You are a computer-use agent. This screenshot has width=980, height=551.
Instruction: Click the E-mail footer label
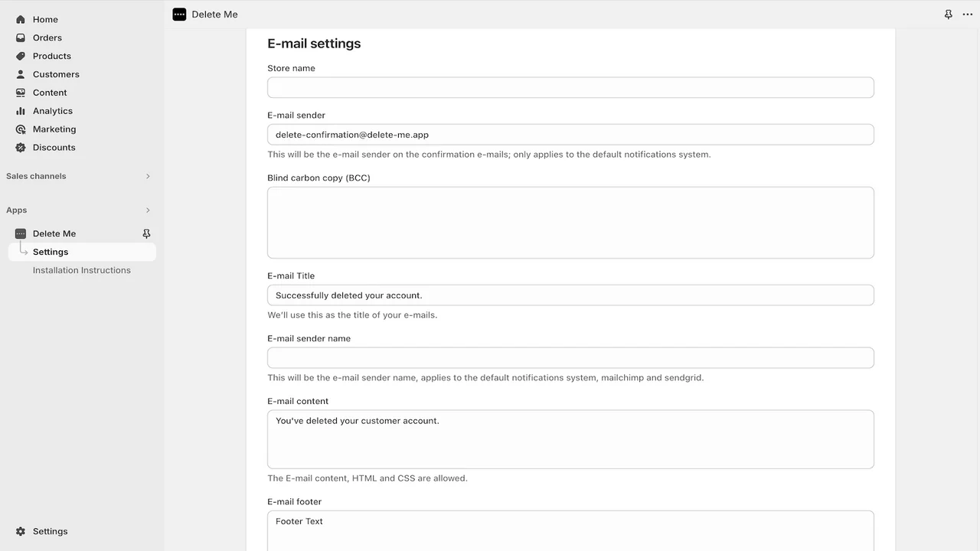click(x=294, y=502)
